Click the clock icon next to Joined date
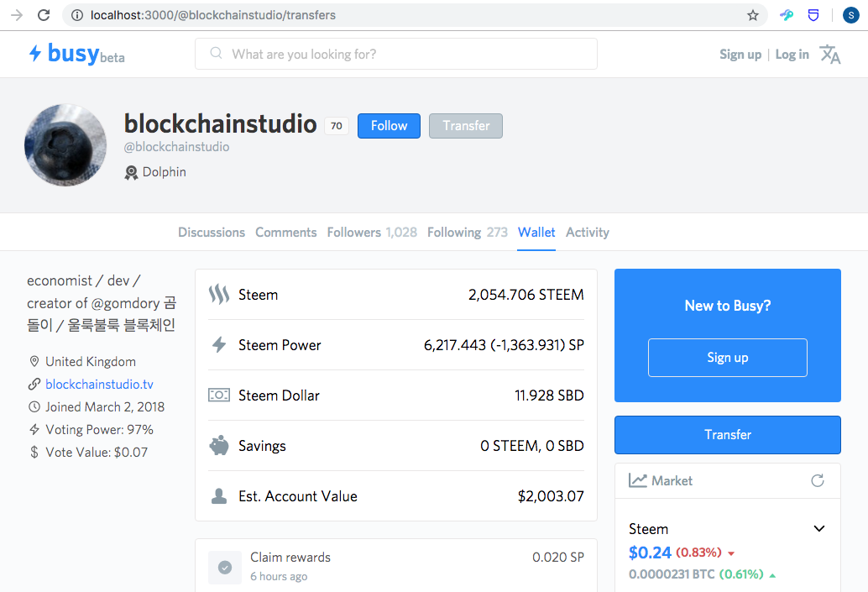Viewport: 868px width, 592px height. pos(34,406)
